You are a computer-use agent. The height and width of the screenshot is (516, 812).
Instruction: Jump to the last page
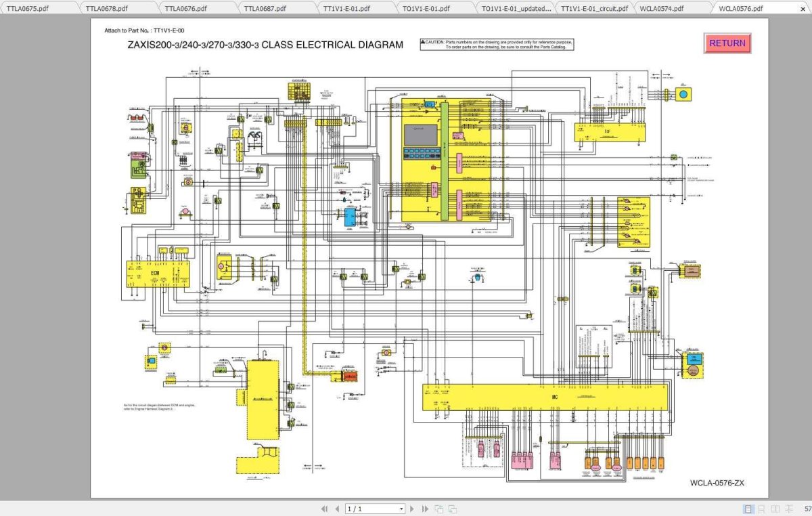click(425, 509)
